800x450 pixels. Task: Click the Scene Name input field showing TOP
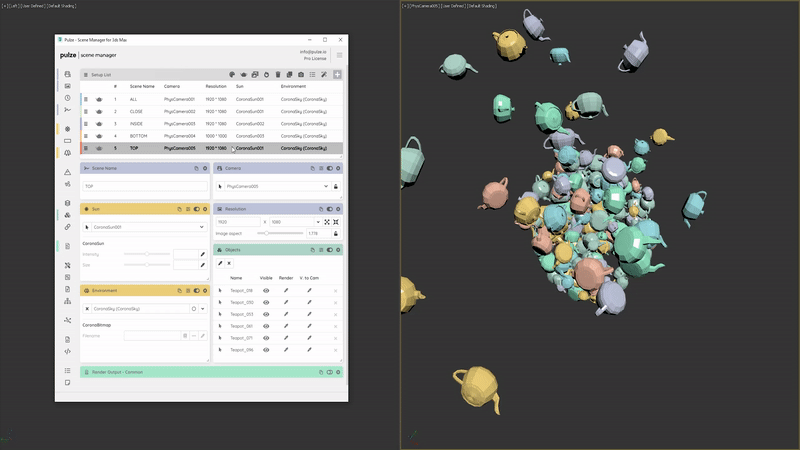click(x=145, y=186)
